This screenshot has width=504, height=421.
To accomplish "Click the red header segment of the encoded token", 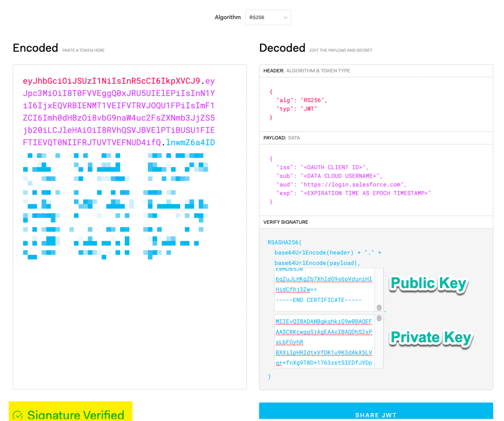I will 111,81.
